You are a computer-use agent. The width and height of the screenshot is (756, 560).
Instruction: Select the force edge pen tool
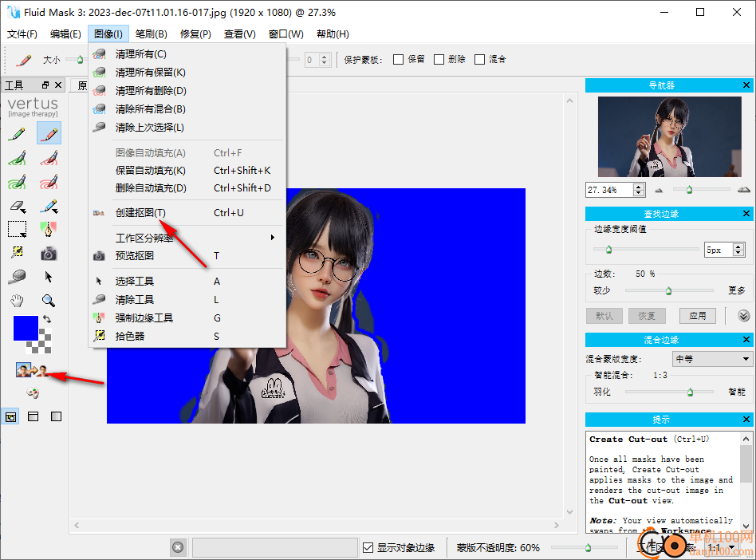tap(49, 229)
